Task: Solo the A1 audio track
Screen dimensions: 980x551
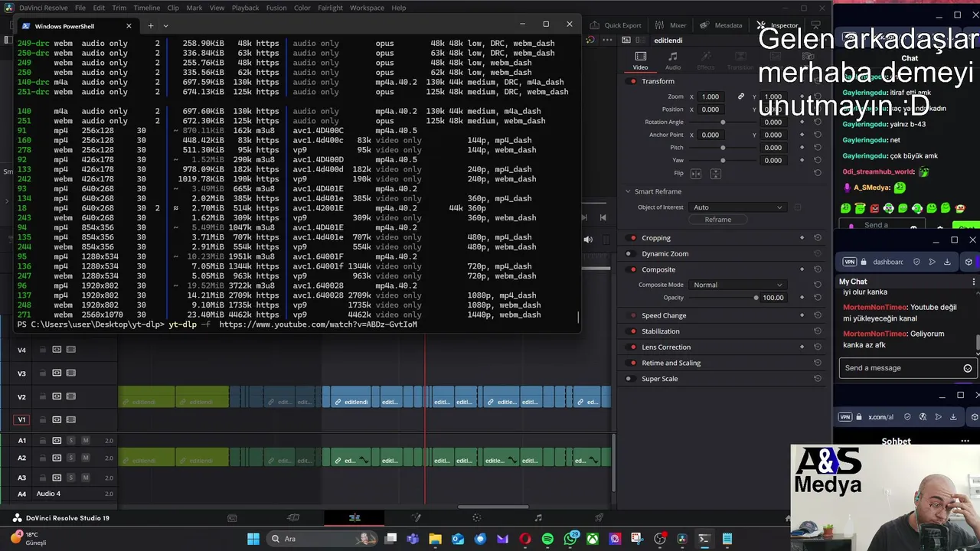Action: (71, 440)
